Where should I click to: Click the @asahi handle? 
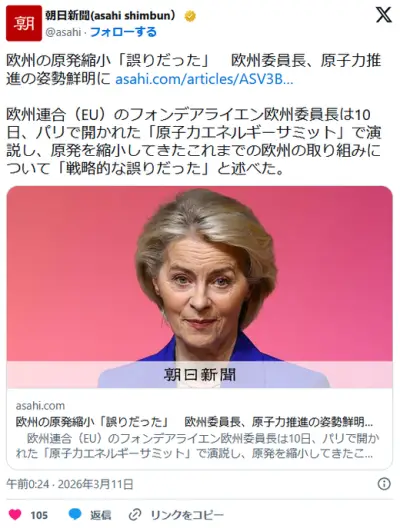click(x=63, y=32)
